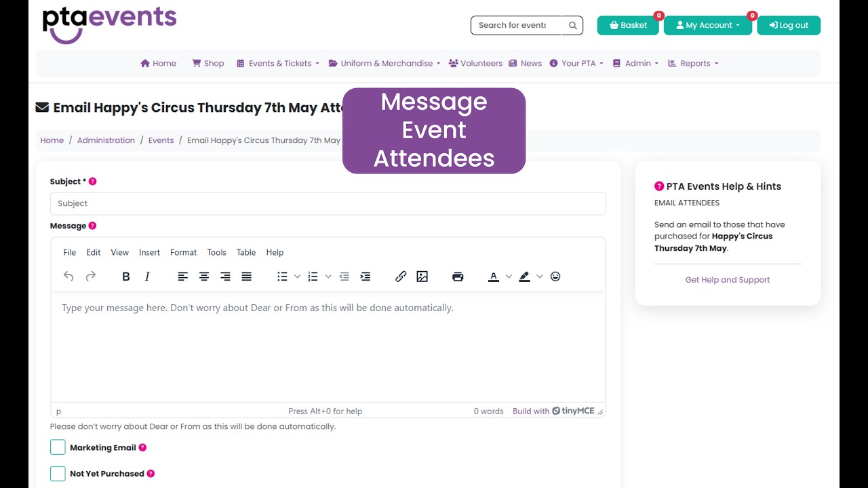868x488 pixels.
Task: Toggle bold formatting
Action: 126,277
